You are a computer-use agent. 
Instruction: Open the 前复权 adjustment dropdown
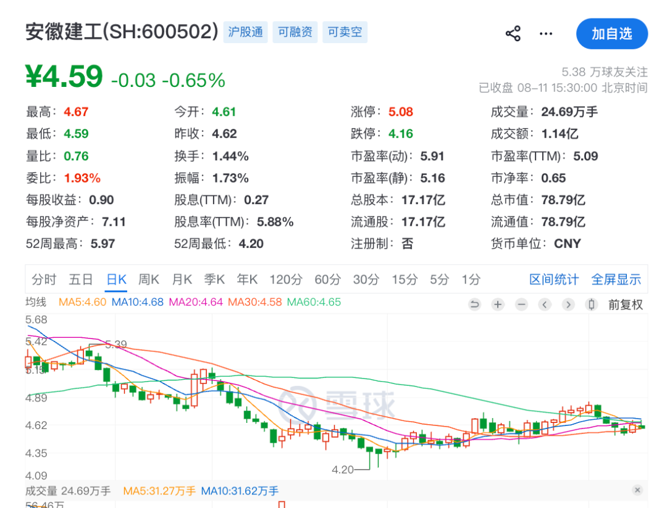[625, 305]
